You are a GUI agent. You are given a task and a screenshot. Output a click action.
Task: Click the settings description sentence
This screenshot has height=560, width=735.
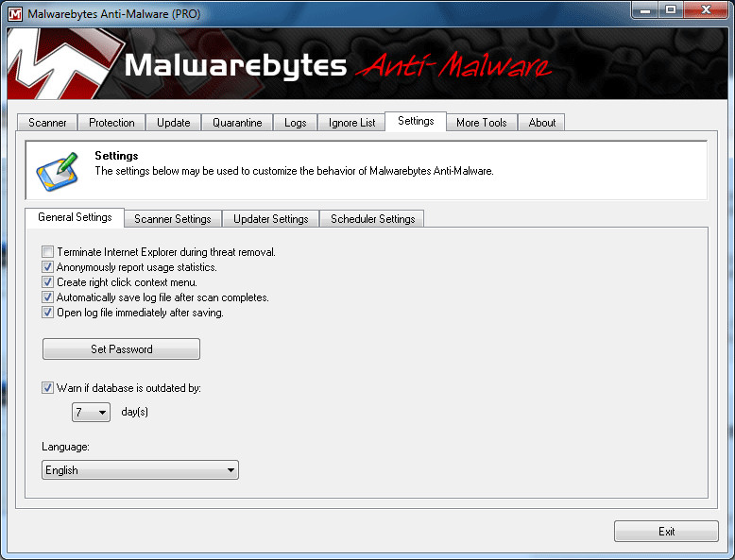click(295, 171)
